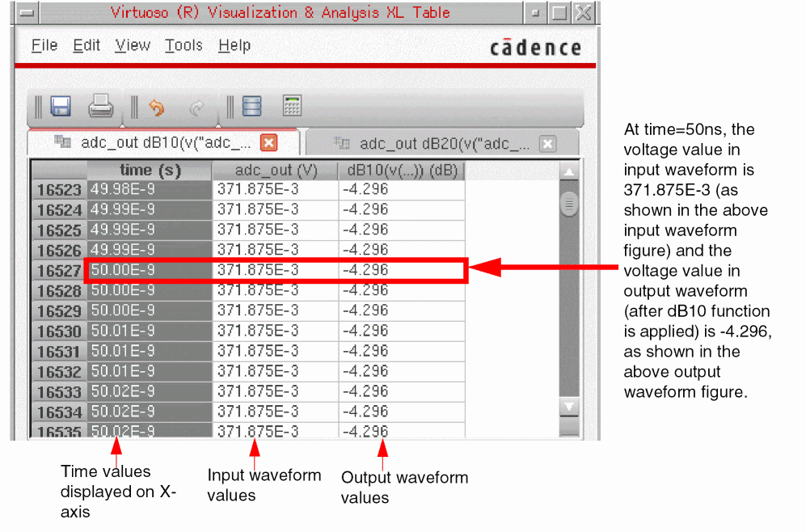Click the adc_out (V) column header
Viewport: 806px width, 532px height.
276,170
